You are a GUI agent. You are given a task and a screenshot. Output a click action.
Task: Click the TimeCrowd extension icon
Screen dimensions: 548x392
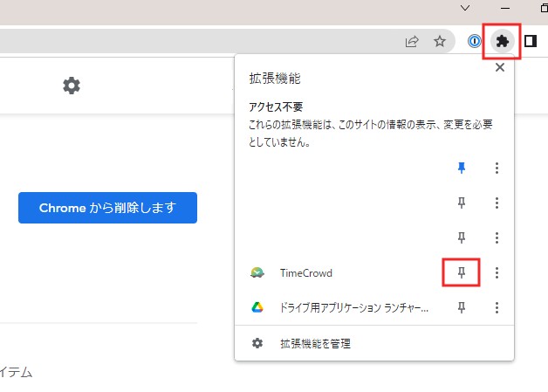pos(257,272)
